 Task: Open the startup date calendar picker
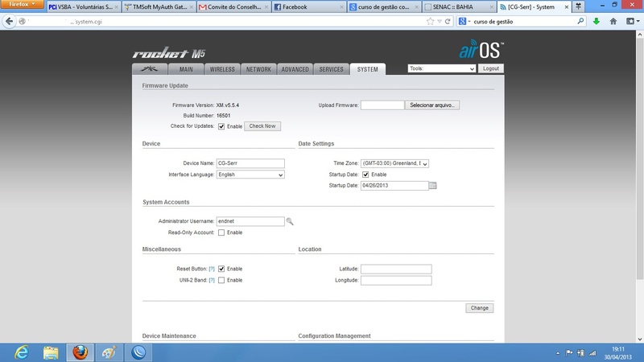[x=432, y=186]
